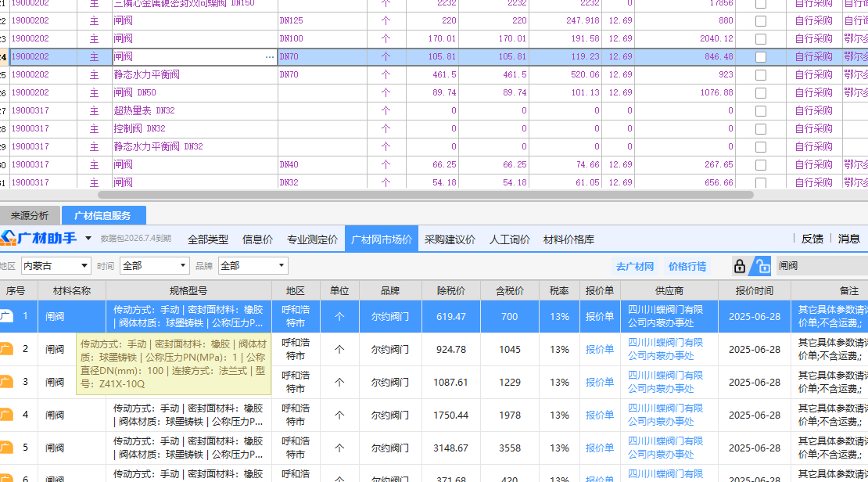Switch to the 来源分析 tab
The image size is (868, 482).
pos(30,215)
